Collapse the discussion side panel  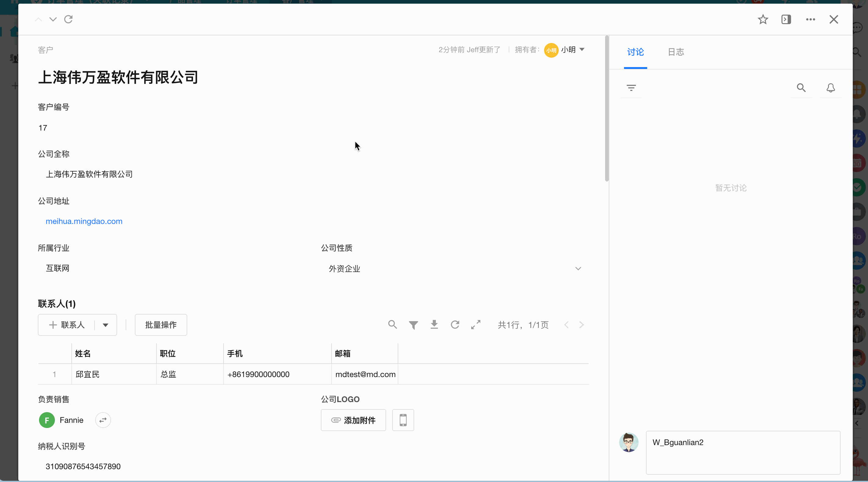[786, 20]
